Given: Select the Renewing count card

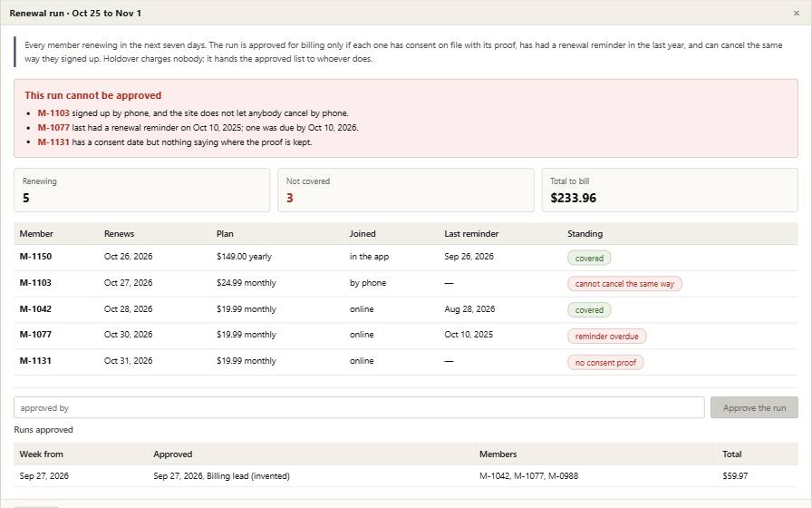Looking at the screenshot, I should coord(142,190).
